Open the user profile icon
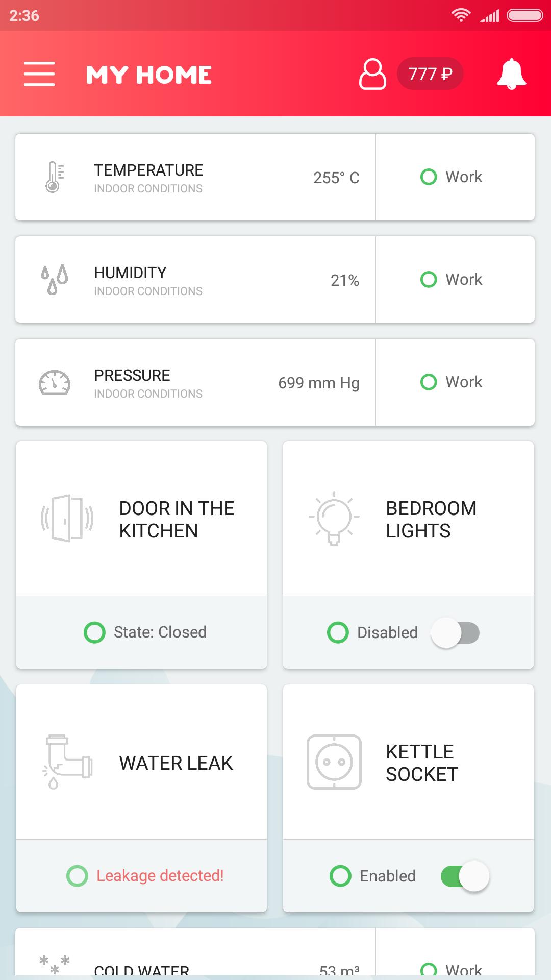Viewport: 551px width, 980px height. (x=372, y=75)
